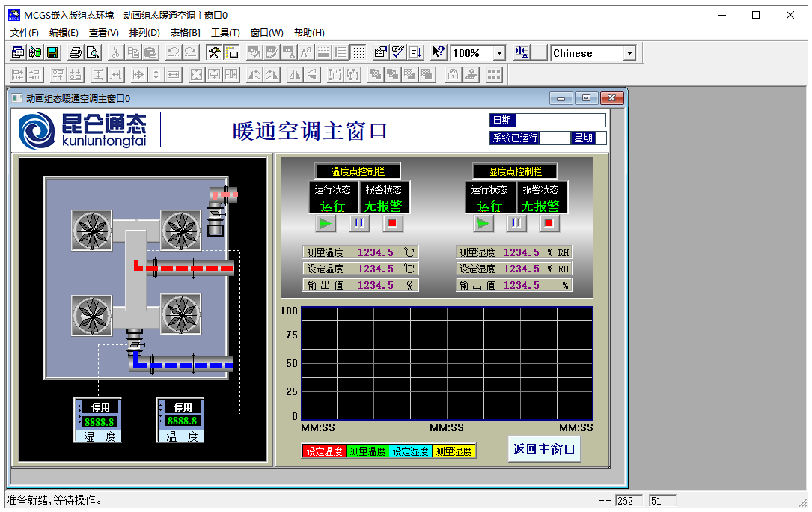Click the humidity control pause button

(516, 223)
